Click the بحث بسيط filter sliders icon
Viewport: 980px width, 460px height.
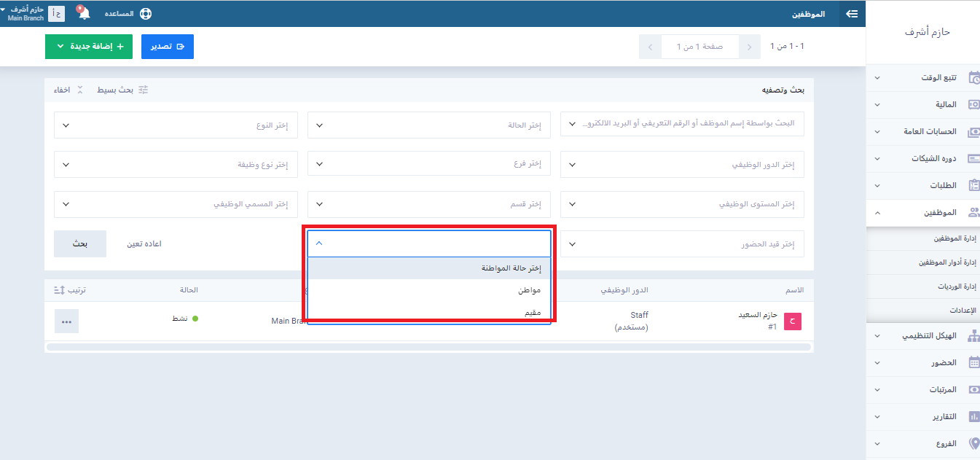click(x=144, y=90)
